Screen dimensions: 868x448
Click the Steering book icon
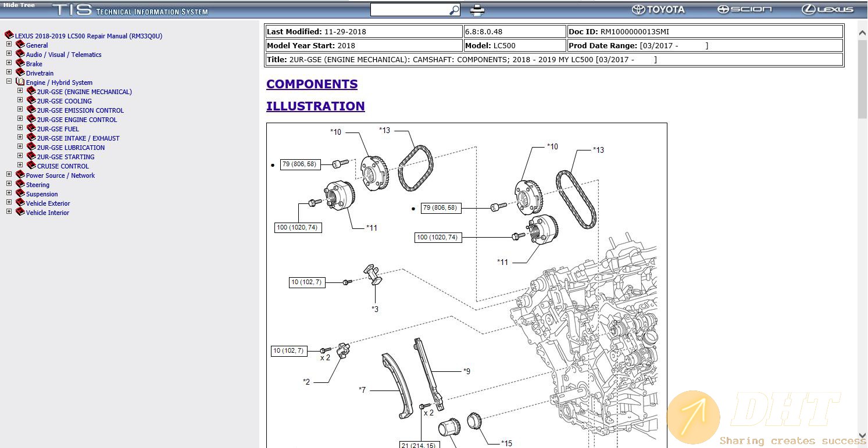pos(20,184)
